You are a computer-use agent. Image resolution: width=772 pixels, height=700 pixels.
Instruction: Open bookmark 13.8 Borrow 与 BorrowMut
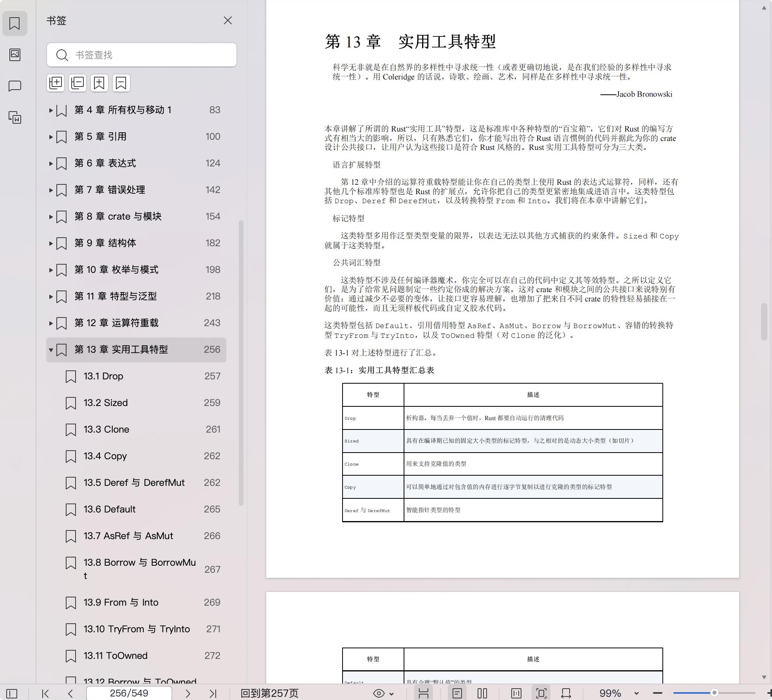136,569
